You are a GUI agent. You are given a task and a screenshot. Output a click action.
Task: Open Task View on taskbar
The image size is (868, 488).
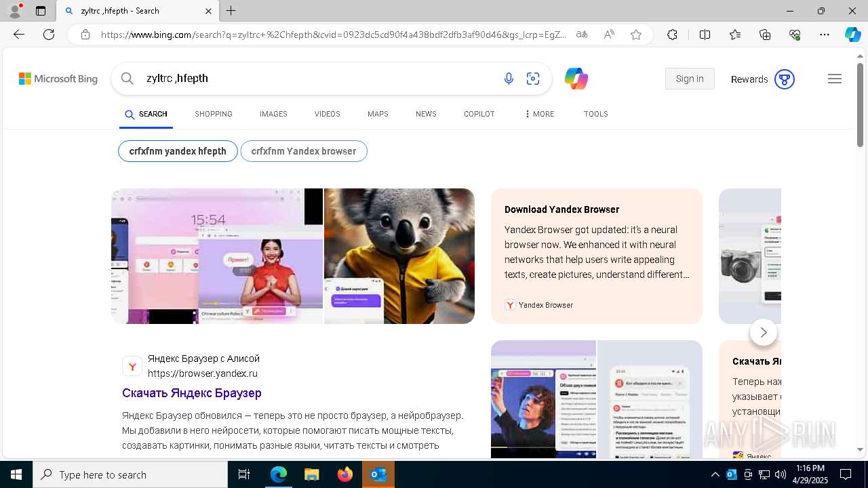tap(244, 474)
